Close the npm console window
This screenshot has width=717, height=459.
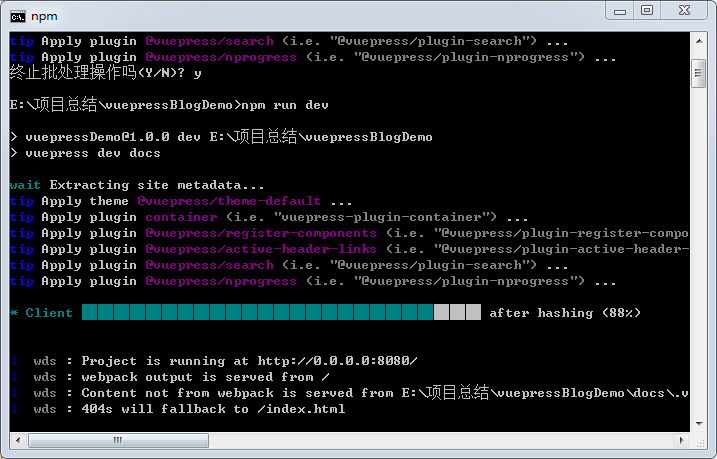(684, 11)
